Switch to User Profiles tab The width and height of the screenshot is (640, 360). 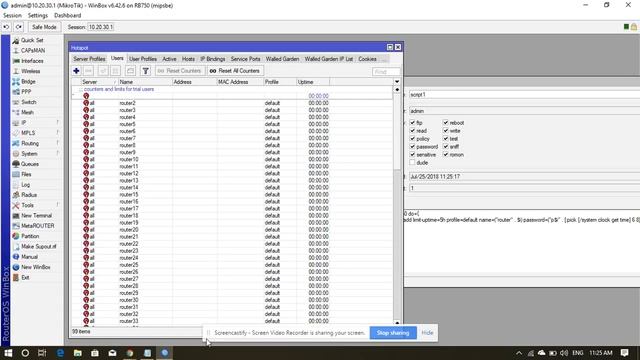pos(142,59)
